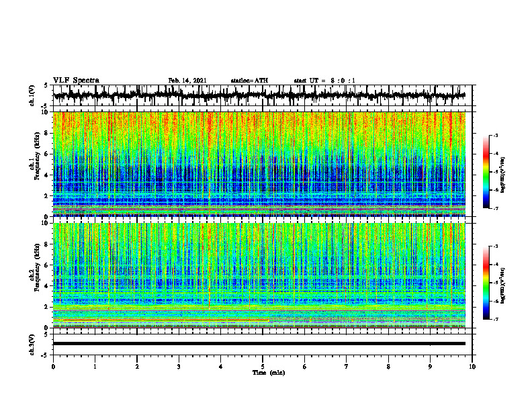Click inside the ch.2 spectrogram panel

coord(259,275)
